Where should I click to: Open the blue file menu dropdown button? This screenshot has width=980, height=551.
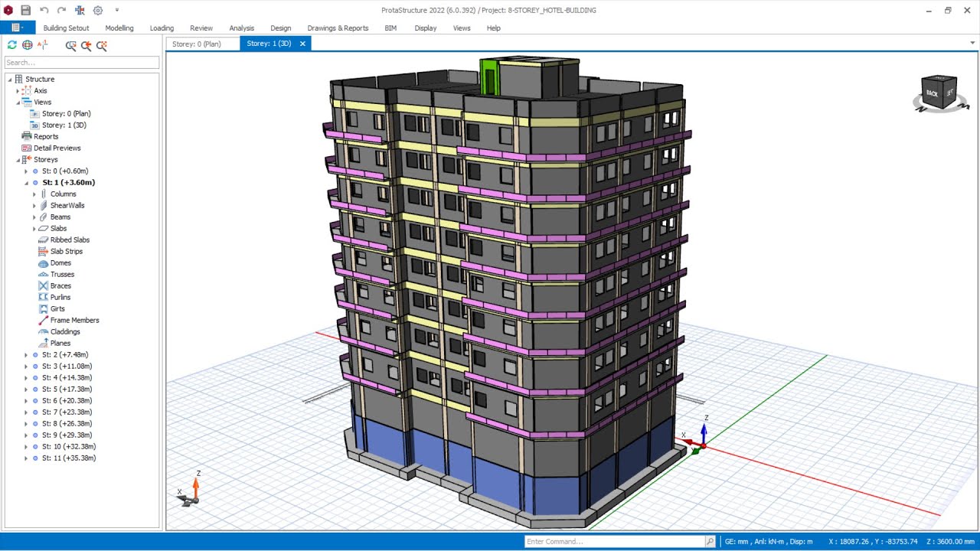pyautogui.click(x=18, y=28)
